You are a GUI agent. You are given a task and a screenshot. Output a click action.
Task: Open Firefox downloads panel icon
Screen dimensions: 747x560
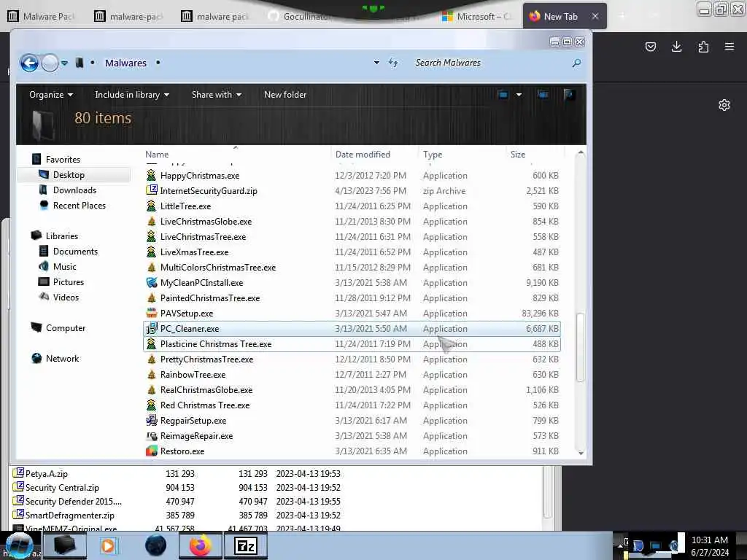point(676,47)
